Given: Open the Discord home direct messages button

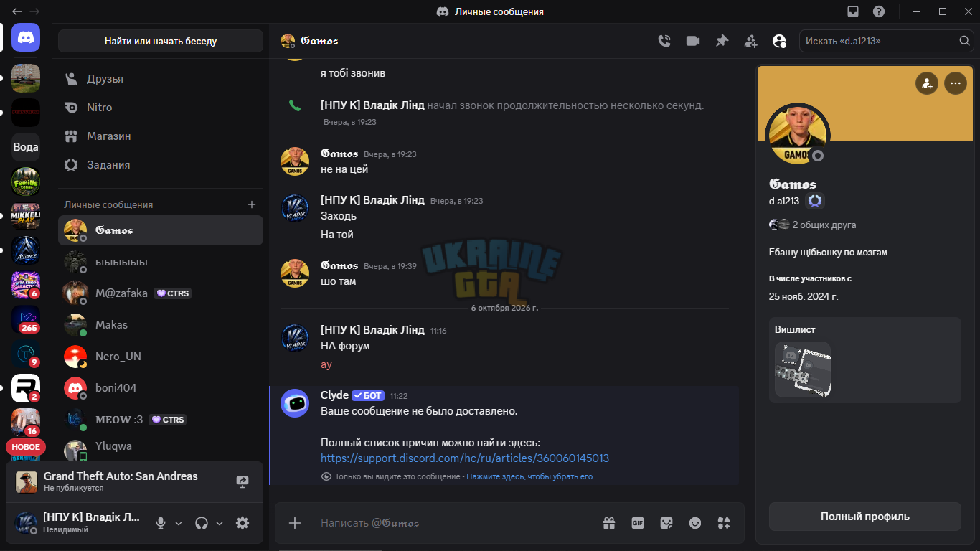Looking at the screenshot, I should coord(26,37).
